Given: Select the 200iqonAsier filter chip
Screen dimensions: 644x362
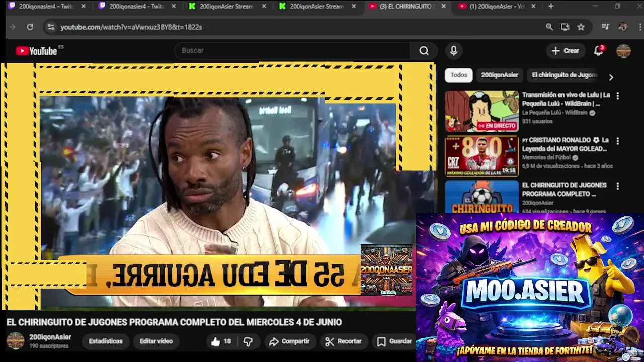Looking at the screenshot, I should pyautogui.click(x=500, y=75).
